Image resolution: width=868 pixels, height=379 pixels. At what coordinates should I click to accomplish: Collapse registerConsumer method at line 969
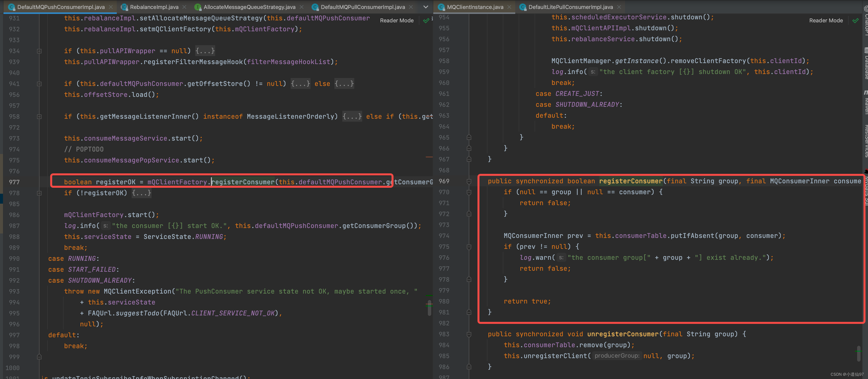(469, 181)
